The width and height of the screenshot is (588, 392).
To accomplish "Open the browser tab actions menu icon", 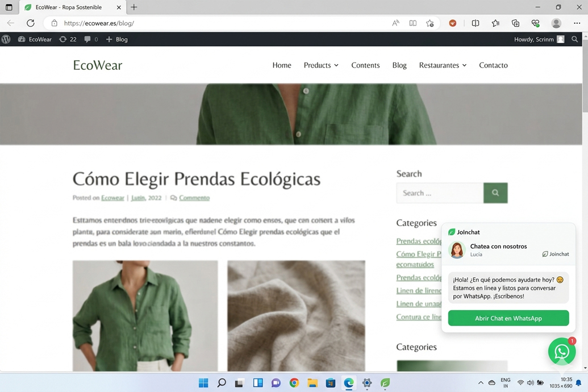I will click(9, 7).
